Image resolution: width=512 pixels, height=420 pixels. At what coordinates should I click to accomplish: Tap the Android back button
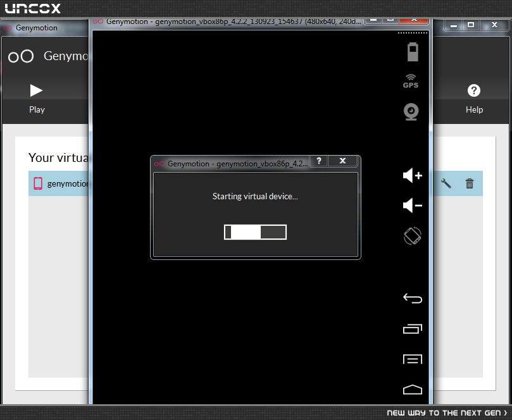[x=413, y=299]
